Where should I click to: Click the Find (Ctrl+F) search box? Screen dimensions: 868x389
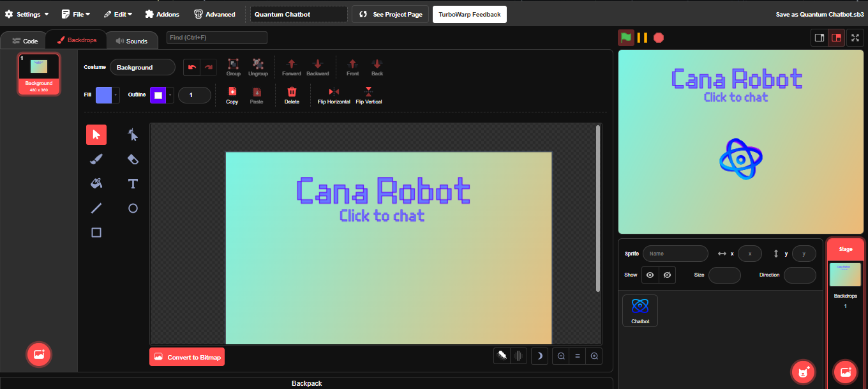coord(217,38)
